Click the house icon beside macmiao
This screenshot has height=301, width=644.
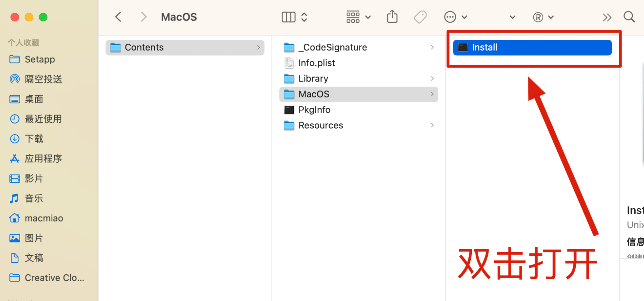[x=15, y=218]
